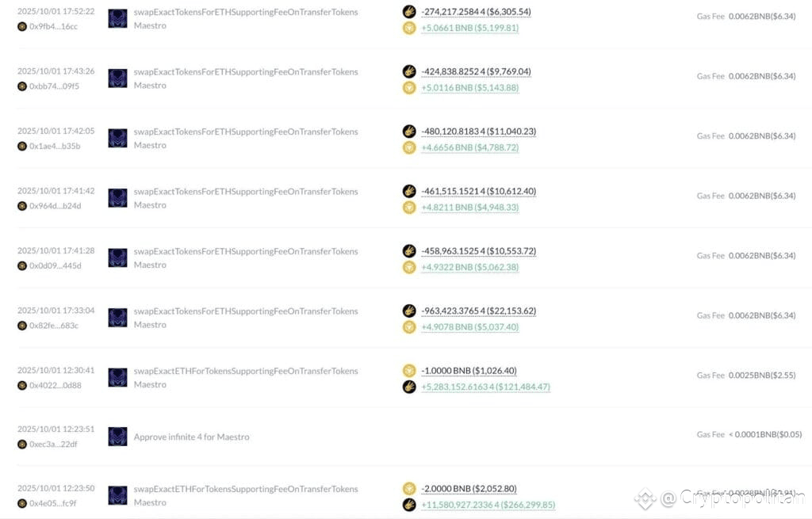
Task: Click the -2.0000 BNB ($2,052.80) amount
Action: [469, 488]
